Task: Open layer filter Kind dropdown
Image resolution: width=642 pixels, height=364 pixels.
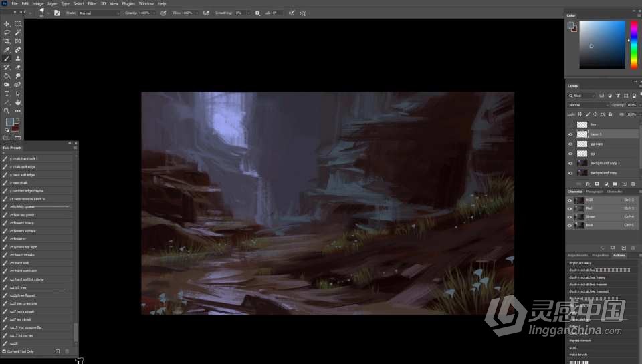Action: click(x=581, y=96)
